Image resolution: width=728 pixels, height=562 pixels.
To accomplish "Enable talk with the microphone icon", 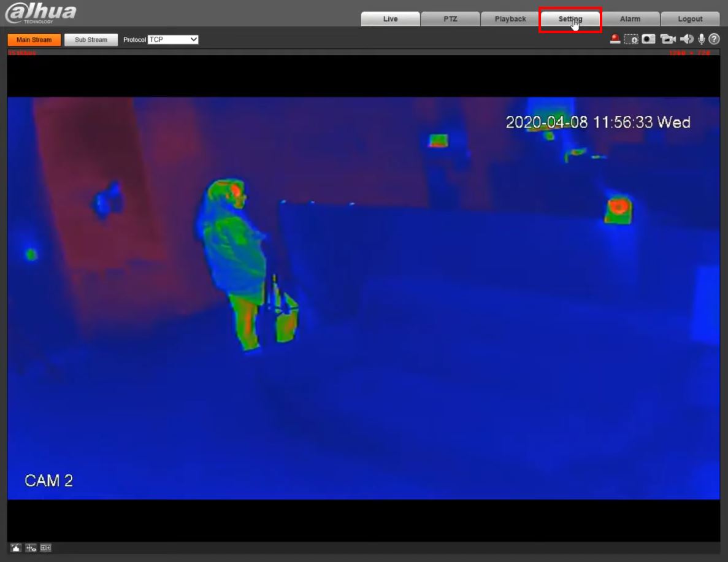I will tap(702, 39).
